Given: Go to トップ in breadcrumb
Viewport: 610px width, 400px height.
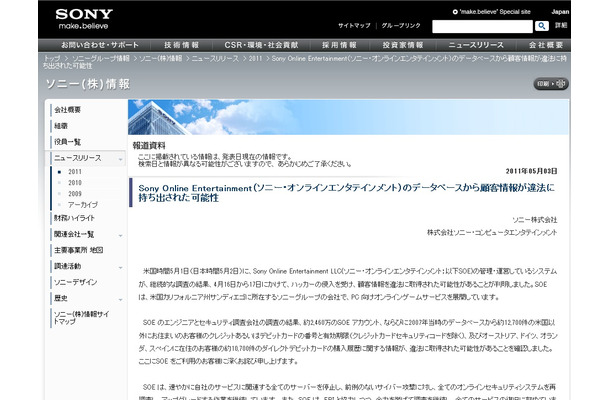Looking at the screenshot, I should (52, 58).
